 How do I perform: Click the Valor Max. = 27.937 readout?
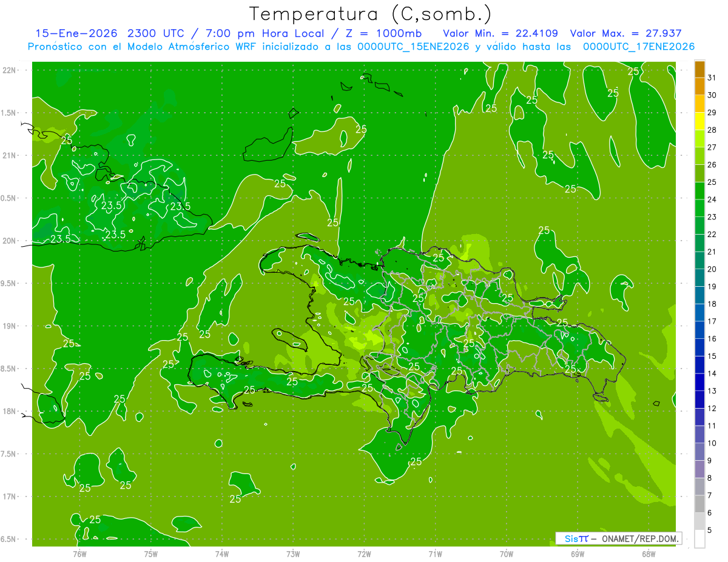tap(625, 33)
